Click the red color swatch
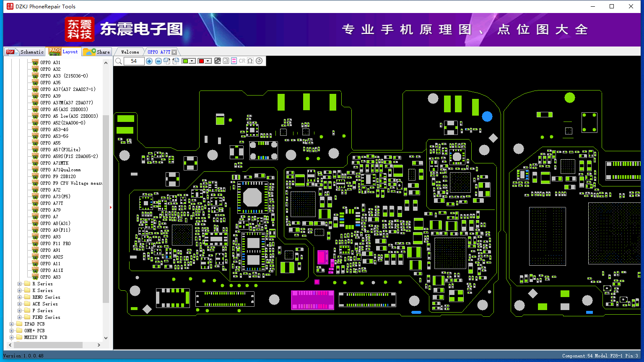The height and width of the screenshot is (362, 644). tap(201, 61)
